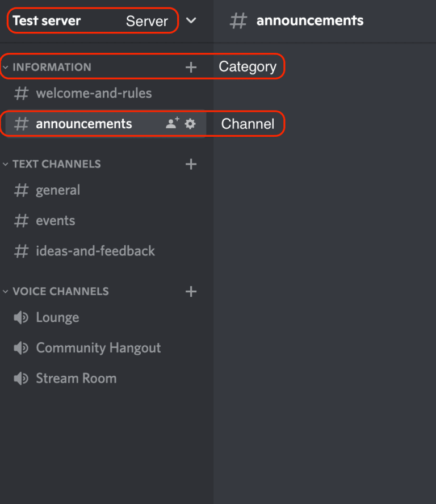Open the events channel
Image resolution: width=436 pixels, height=504 pixels.
pos(55,220)
